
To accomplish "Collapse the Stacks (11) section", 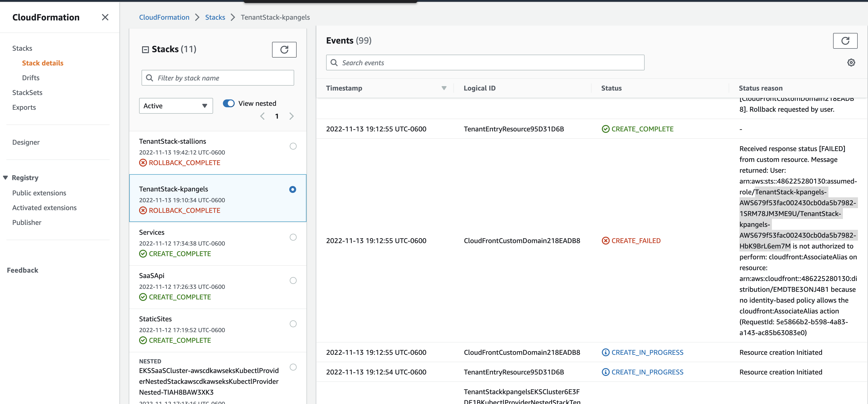I will point(145,49).
